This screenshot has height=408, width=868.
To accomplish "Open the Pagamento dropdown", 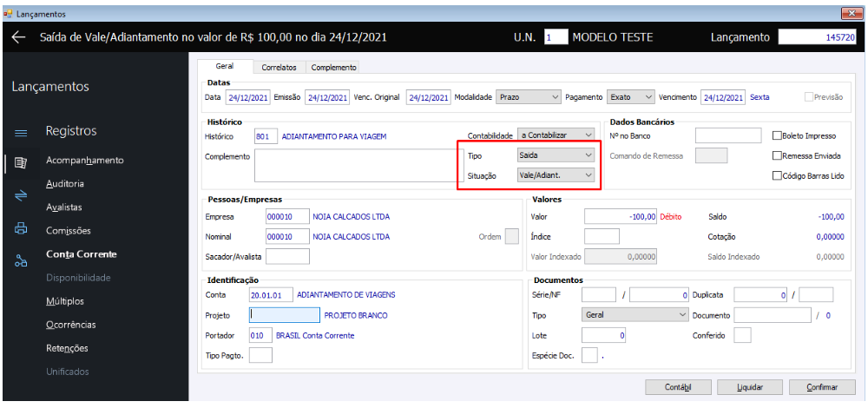I will tap(630, 96).
